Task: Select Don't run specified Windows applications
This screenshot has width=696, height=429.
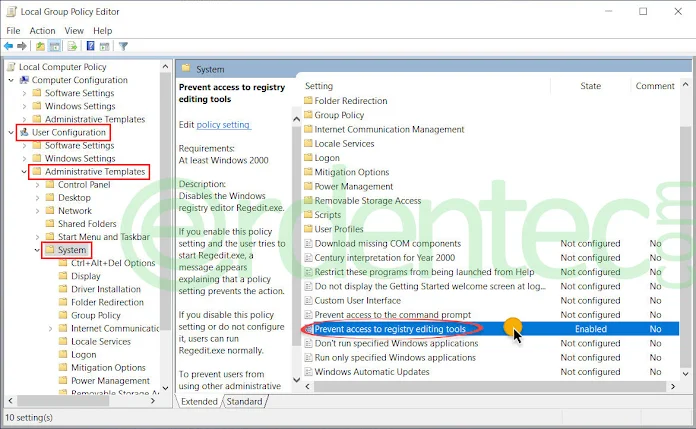Action: pos(396,343)
